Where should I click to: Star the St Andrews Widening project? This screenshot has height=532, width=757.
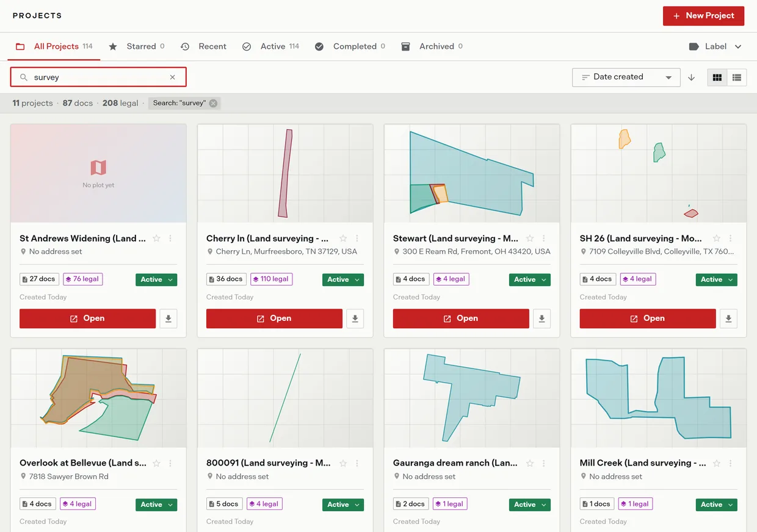[156, 239]
